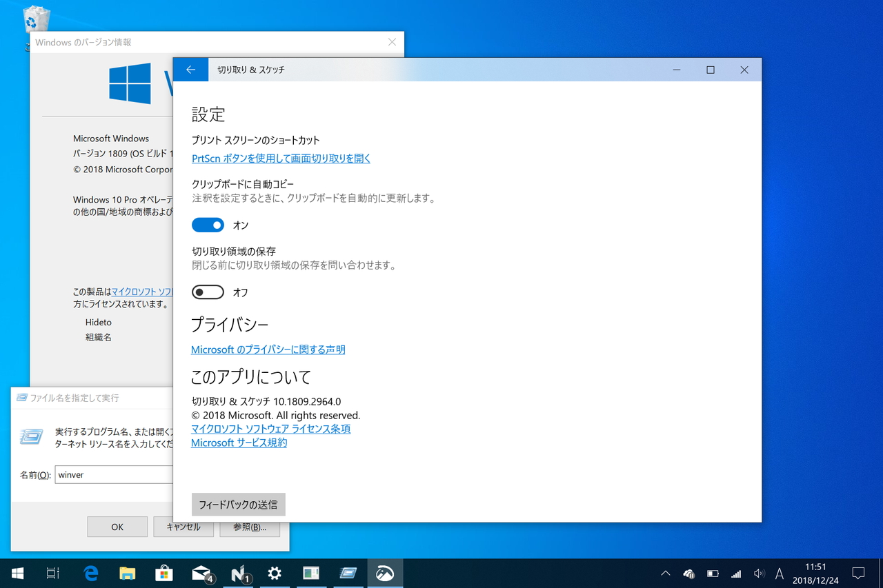Enable the 切り取り領域の保存 toggle

[208, 292]
